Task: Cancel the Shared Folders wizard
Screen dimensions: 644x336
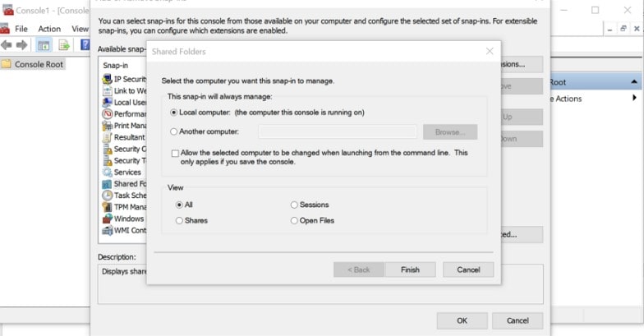Action: 468,269
